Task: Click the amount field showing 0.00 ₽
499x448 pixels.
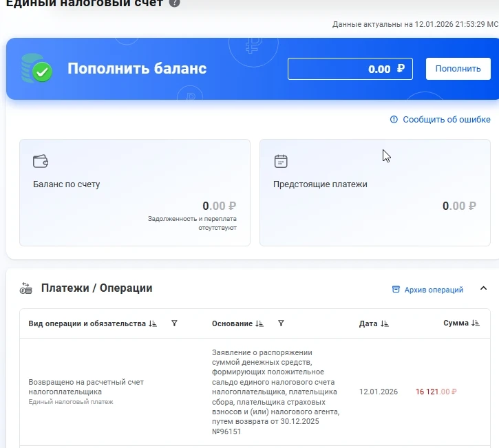Action: click(x=350, y=69)
